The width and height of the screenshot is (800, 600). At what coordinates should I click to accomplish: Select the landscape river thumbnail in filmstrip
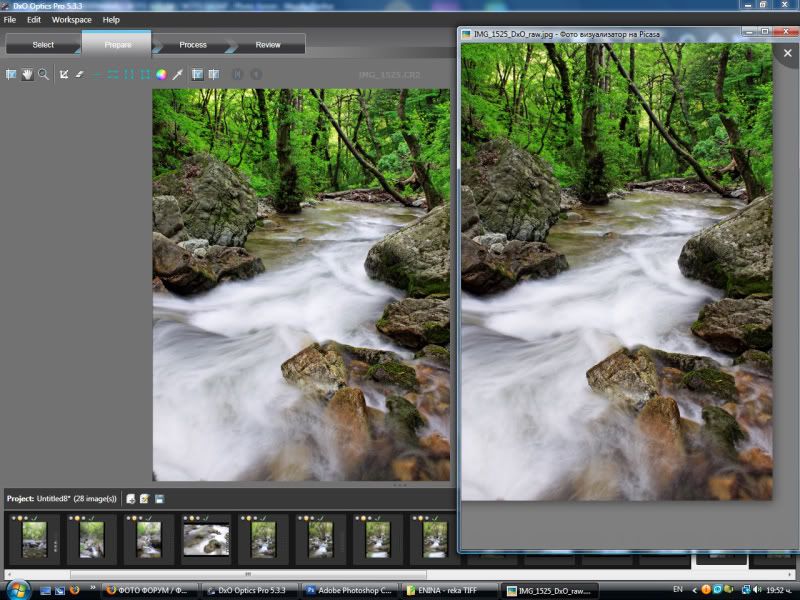point(206,540)
